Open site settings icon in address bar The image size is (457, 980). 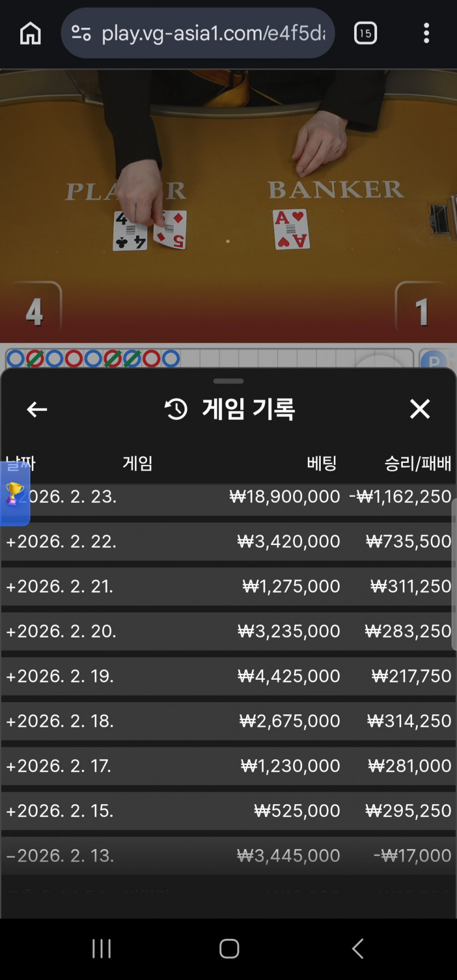click(81, 33)
